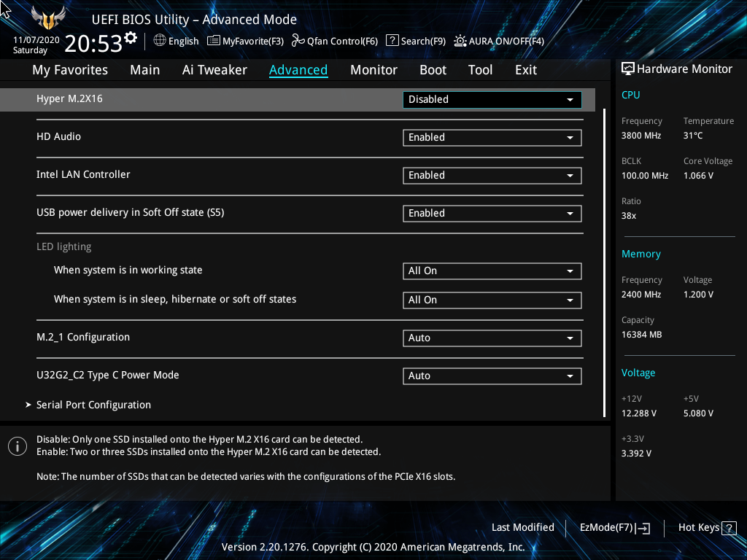Image resolution: width=747 pixels, height=560 pixels.
Task: Open USB power delivery S5 dropdown
Action: click(x=492, y=214)
